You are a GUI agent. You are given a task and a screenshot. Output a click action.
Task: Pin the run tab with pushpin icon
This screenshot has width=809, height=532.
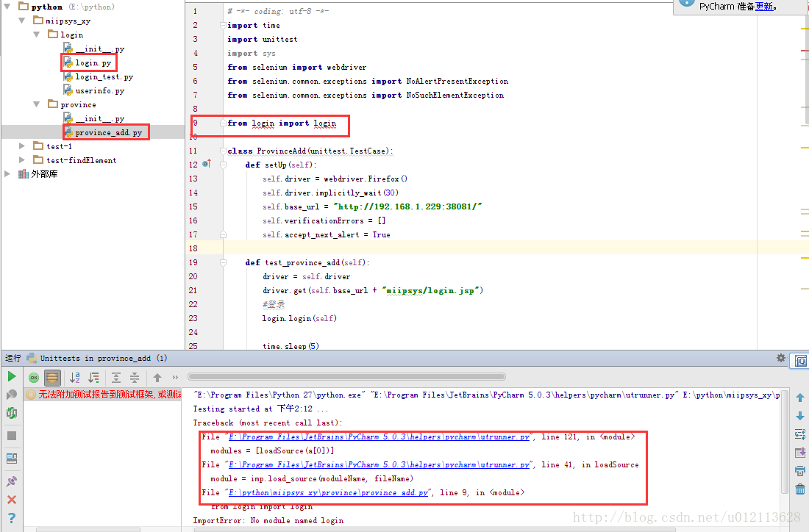point(11,481)
